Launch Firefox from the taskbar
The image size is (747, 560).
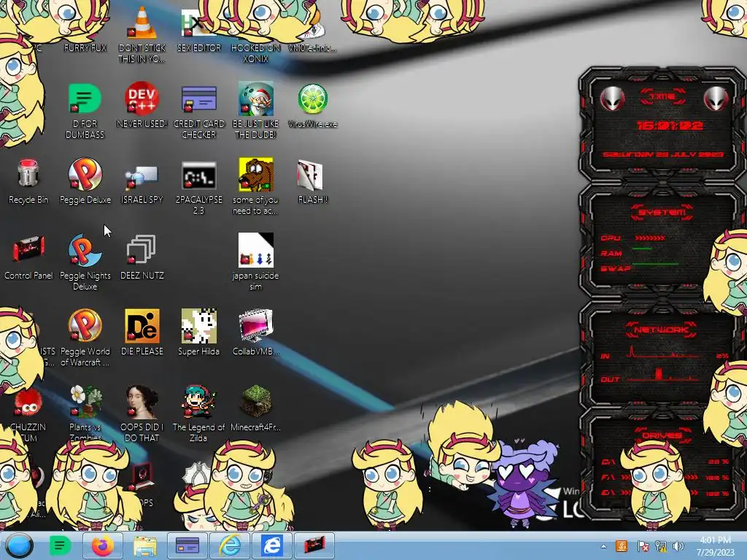(102, 545)
